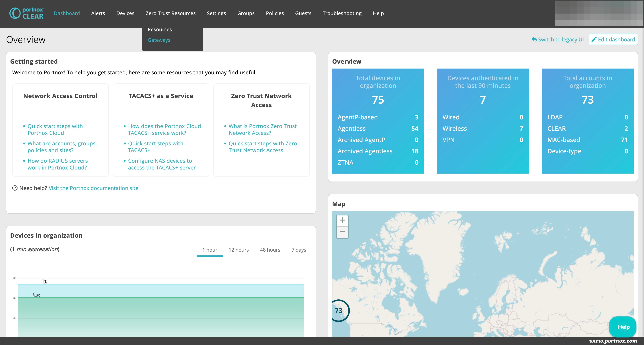
Task: Open the Help menu in navbar
Action: point(378,13)
